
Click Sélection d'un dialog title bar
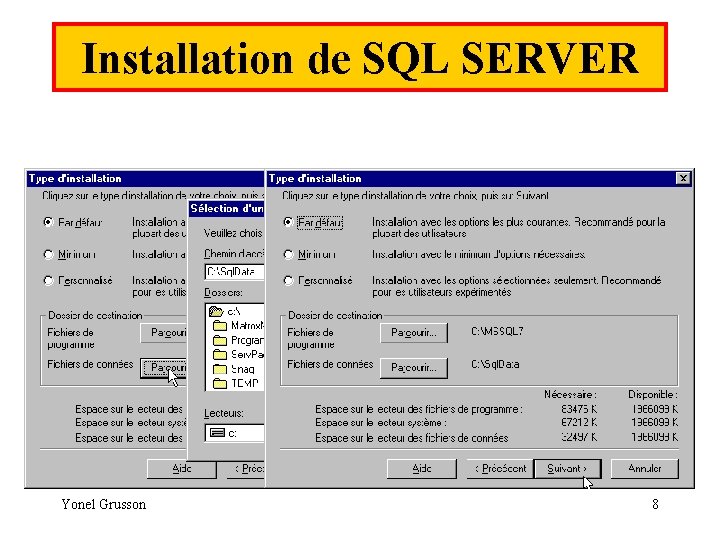point(227,208)
